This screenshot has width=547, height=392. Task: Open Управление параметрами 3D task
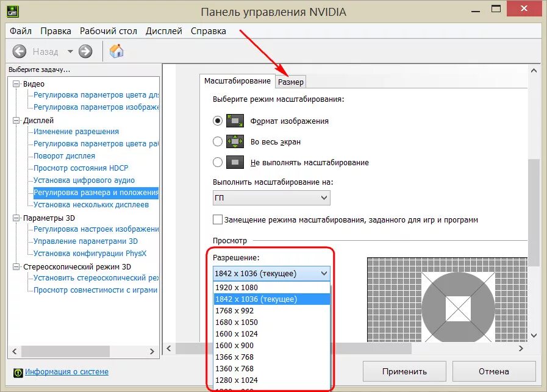[x=85, y=241]
